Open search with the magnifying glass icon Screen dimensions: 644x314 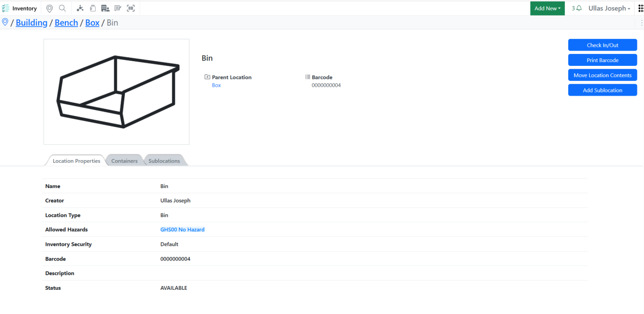click(x=63, y=8)
